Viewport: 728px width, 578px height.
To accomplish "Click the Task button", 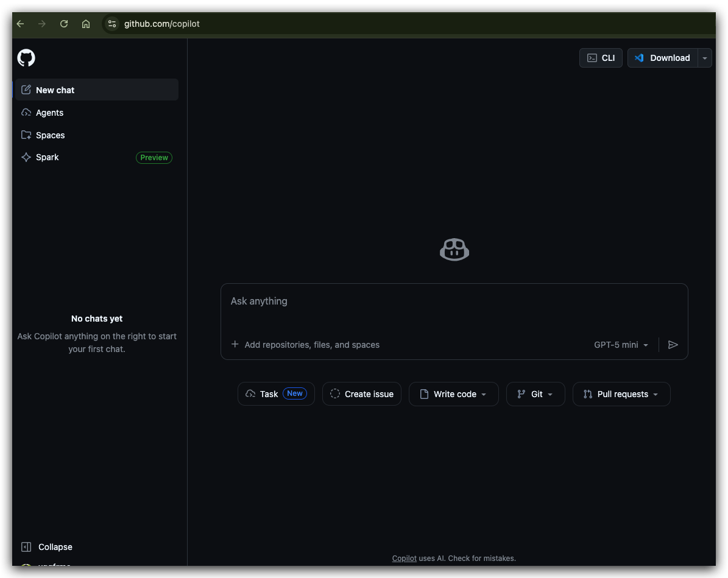I will point(276,394).
